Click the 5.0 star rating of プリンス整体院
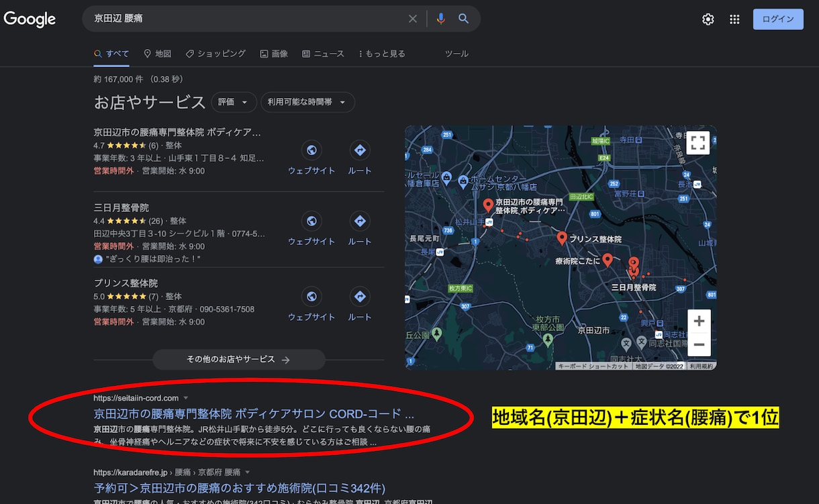Screen dimensions: 819x504 click(x=126, y=296)
